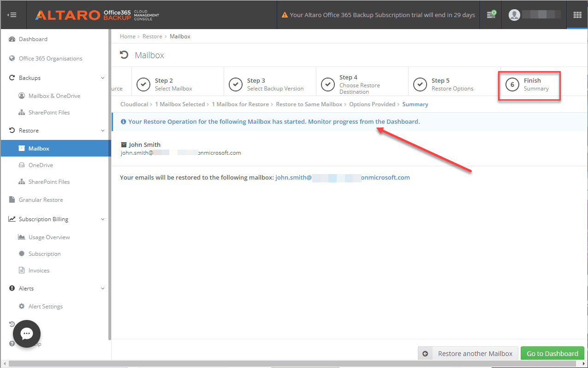Viewport: 588px width, 368px height.
Task: Click the sidebar vertical scrollbar
Action: click(110, 185)
